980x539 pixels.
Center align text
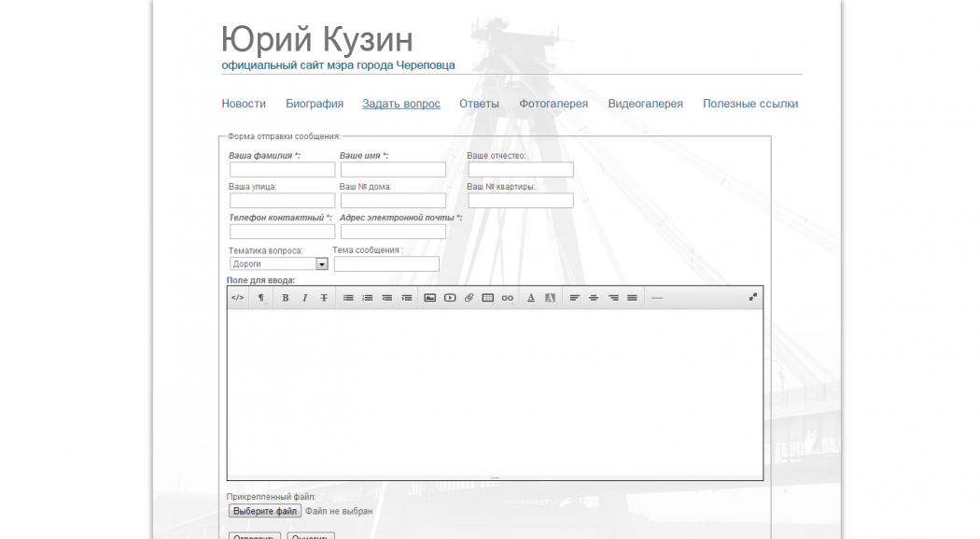click(594, 298)
